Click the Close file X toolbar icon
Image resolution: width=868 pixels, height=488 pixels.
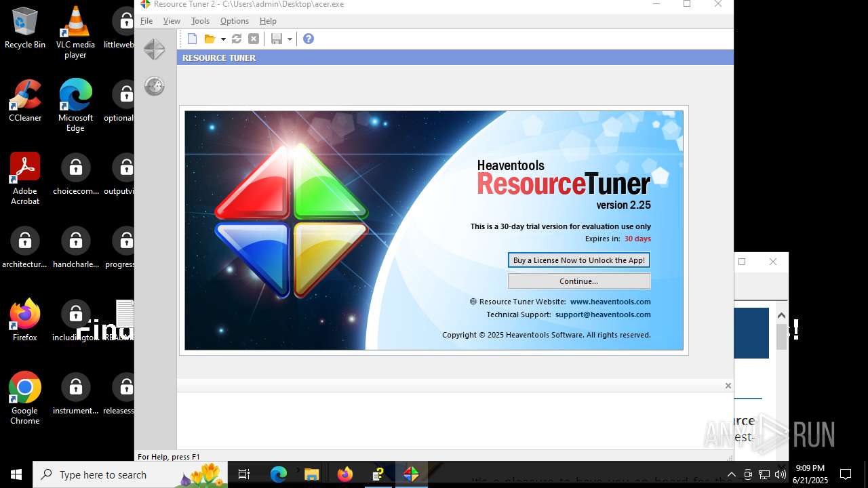[254, 39]
